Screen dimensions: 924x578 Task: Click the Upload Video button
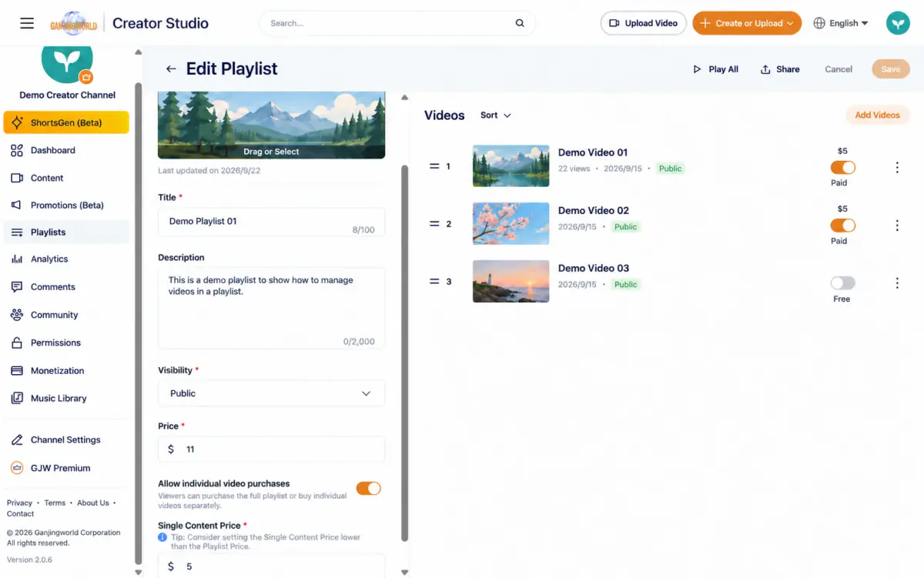tap(643, 23)
